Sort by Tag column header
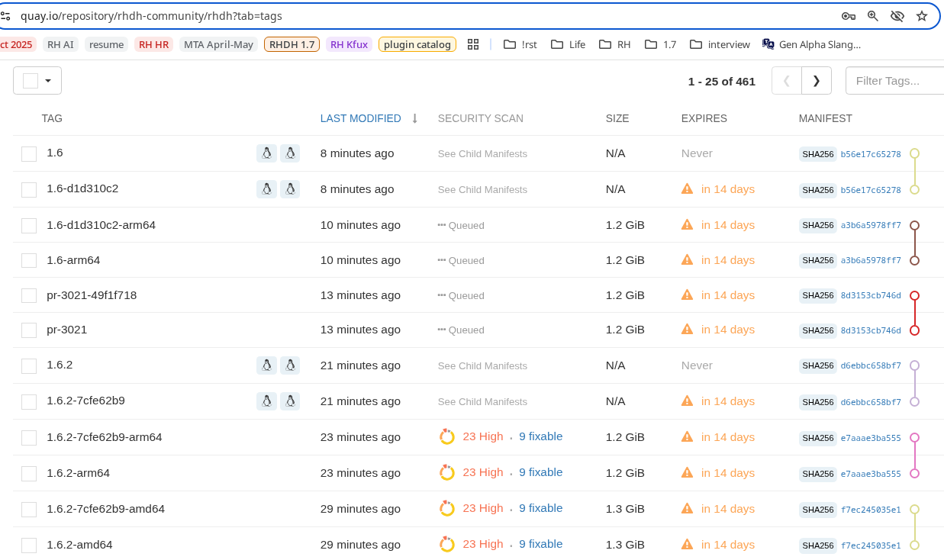Viewport: 944px width, 560px height. pyautogui.click(x=52, y=118)
